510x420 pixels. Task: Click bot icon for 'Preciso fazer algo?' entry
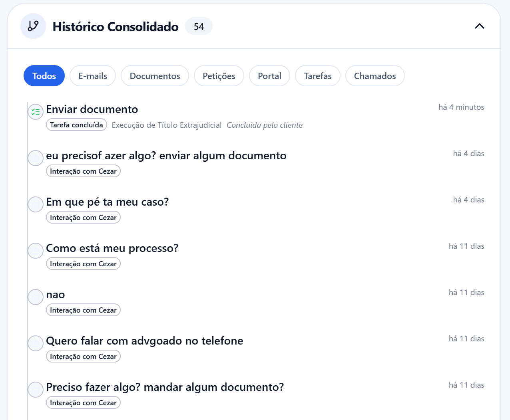pos(36,390)
